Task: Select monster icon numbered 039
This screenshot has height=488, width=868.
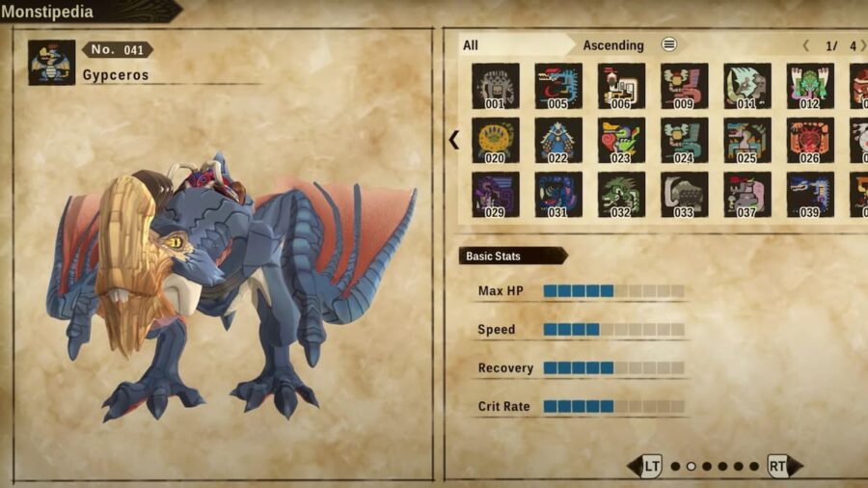Action: (x=810, y=194)
